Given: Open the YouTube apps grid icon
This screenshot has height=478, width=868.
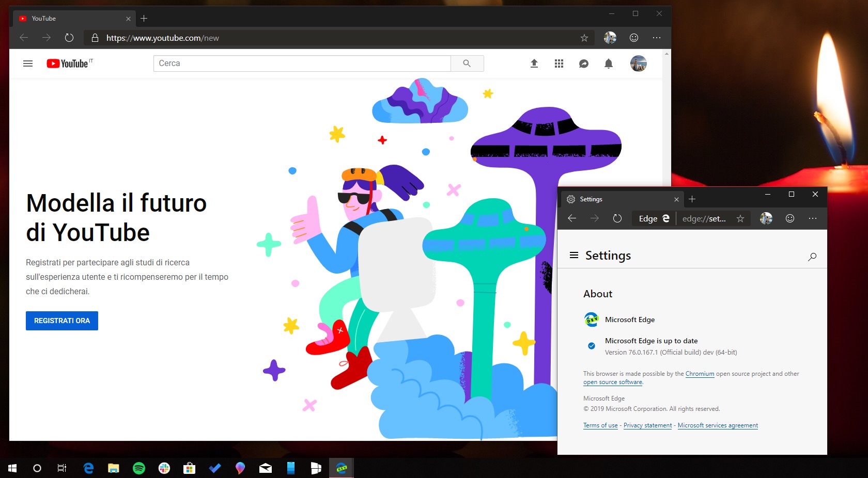Looking at the screenshot, I should [559, 63].
